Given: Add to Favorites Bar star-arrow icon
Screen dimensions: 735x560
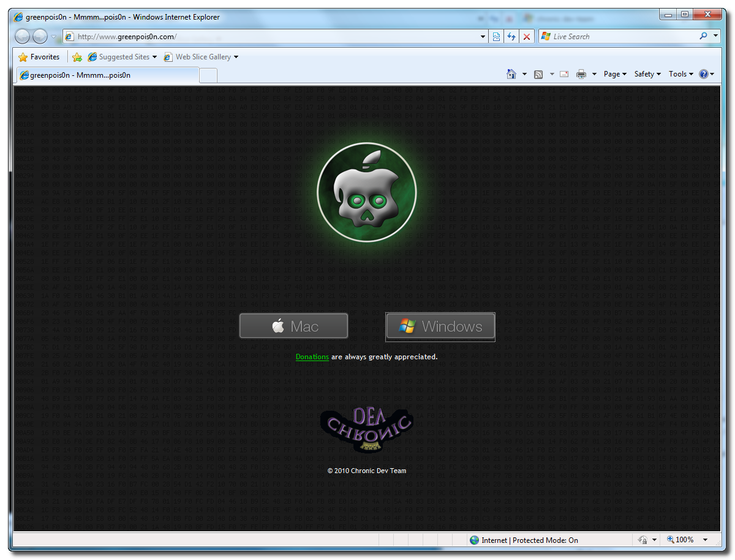Looking at the screenshot, I should pyautogui.click(x=77, y=57).
